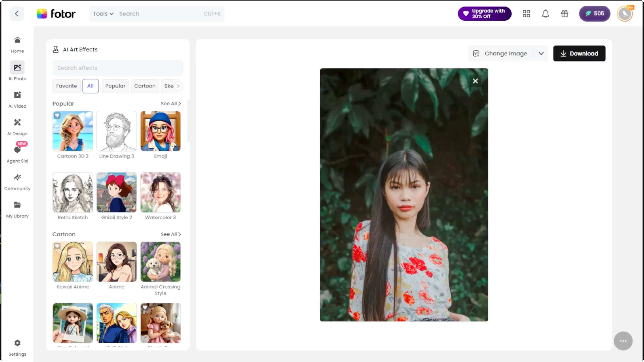Apply the Emoji effect

coord(160,131)
